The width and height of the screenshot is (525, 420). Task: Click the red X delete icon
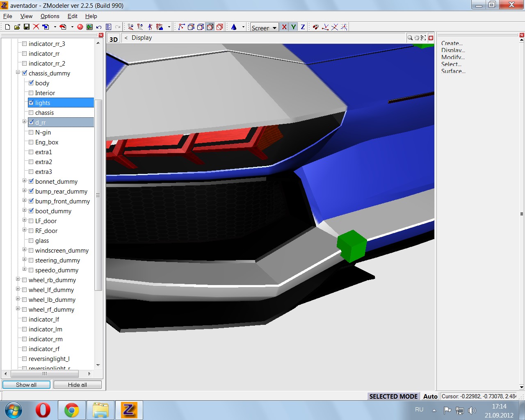click(36, 27)
